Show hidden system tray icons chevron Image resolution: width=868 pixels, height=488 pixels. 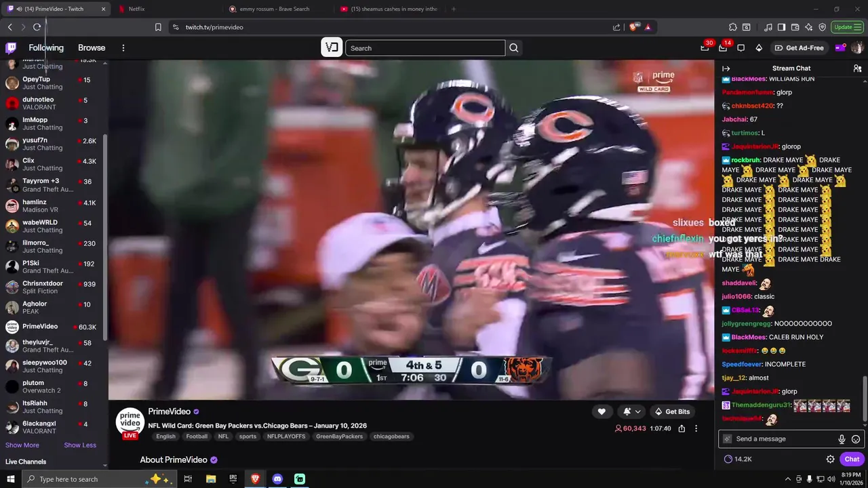(x=787, y=479)
